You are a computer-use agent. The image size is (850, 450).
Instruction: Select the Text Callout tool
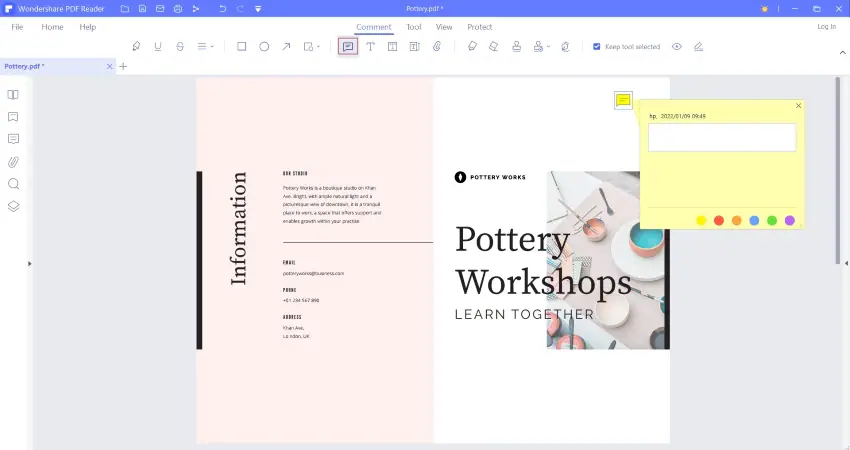pyautogui.click(x=415, y=47)
